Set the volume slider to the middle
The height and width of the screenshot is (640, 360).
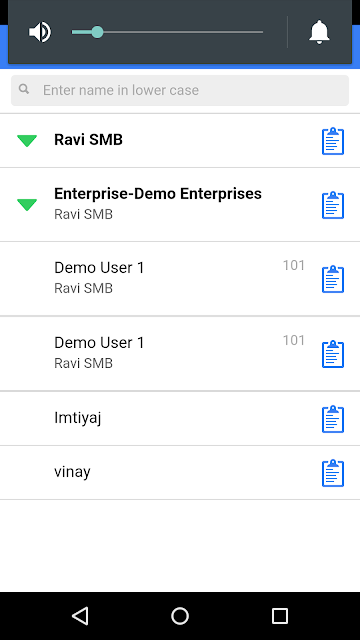point(167,32)
